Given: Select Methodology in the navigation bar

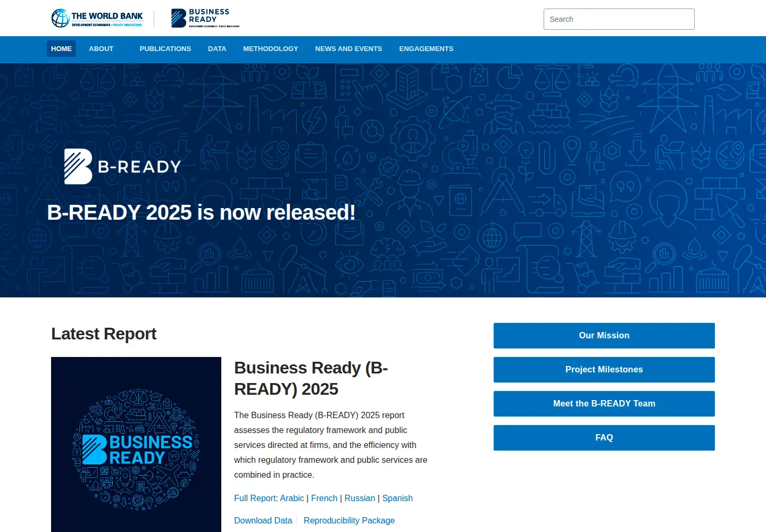Looking at the screenshot, I should 271,48.
